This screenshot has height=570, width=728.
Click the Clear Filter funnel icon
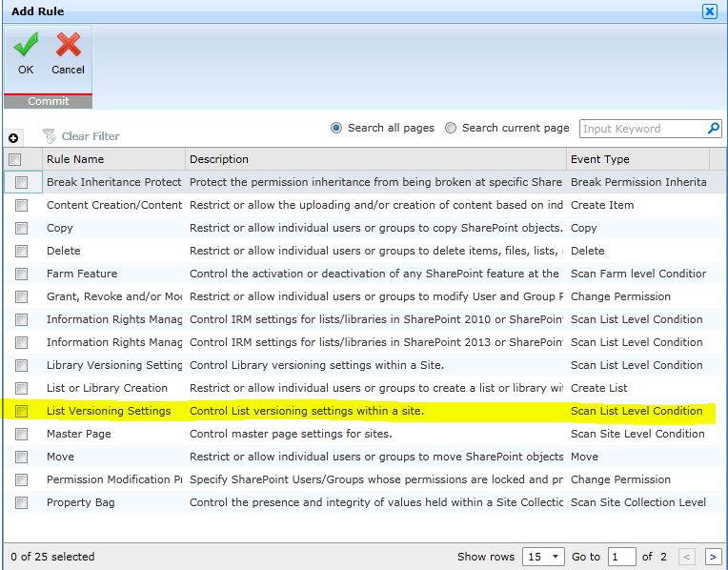pos(50,136)
